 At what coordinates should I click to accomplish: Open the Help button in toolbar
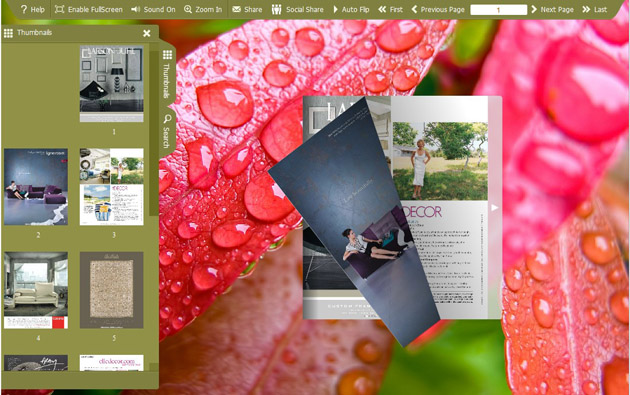coord(32,9)
